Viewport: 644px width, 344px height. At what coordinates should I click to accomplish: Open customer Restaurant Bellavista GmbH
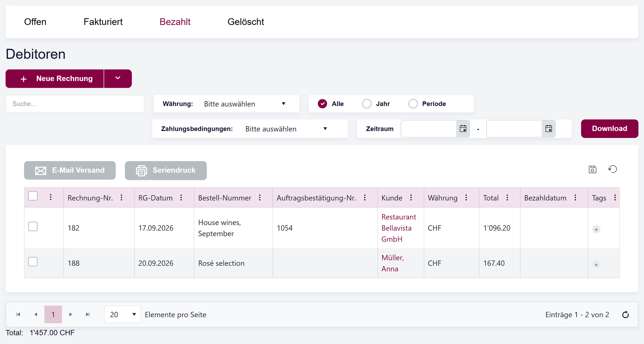tap(399, 228)
